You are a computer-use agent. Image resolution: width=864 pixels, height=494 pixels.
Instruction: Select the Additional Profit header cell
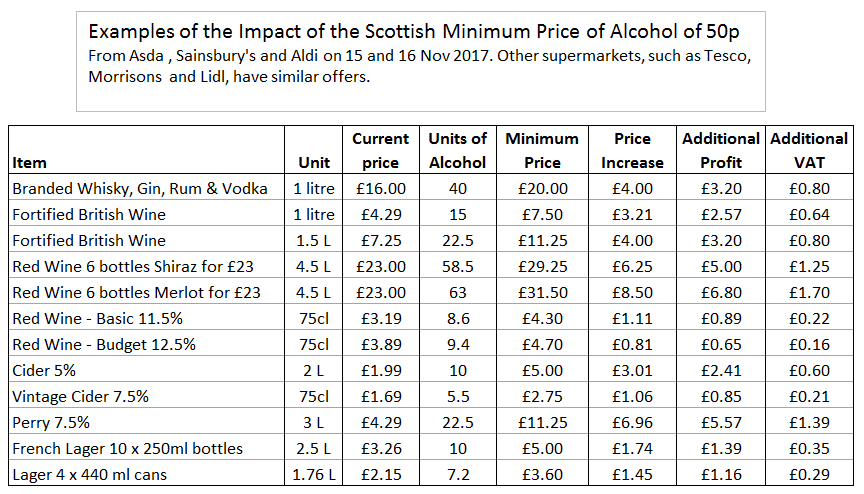pos(720,150)
